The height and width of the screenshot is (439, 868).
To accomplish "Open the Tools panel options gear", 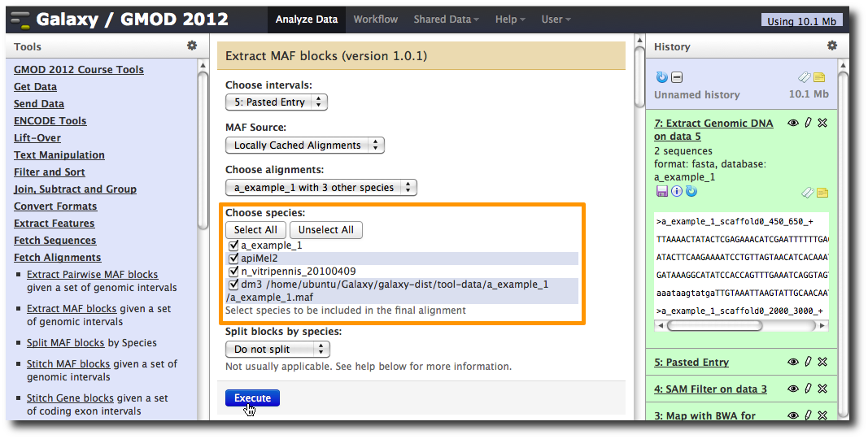I will click(x=192, y=46).
